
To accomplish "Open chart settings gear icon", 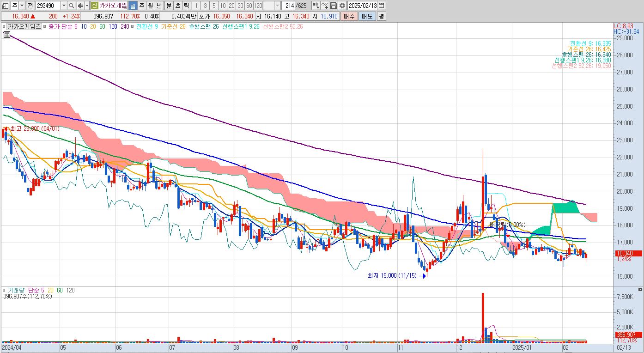I will pos(342,6).
